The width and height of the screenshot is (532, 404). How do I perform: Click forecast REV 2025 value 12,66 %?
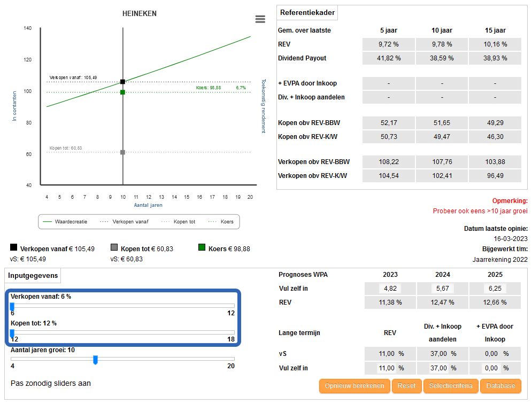[x=495, y=302]
